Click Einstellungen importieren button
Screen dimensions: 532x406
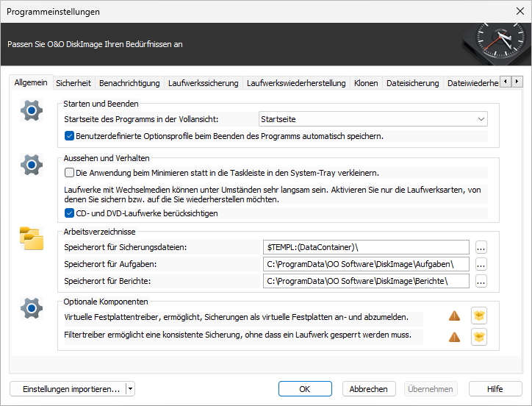[x=68, y=388]
